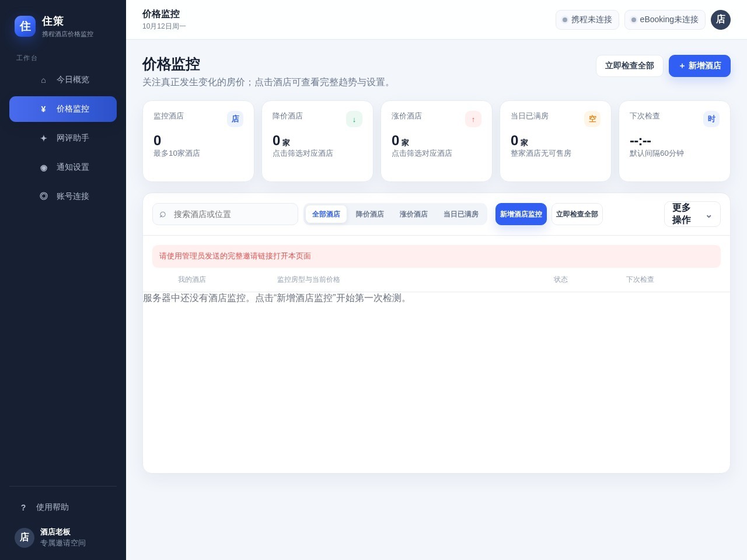The height and width of the screenshot is (560, 747).
Task: Click the 携程未连接 status chip
Action: coord(587,20)
